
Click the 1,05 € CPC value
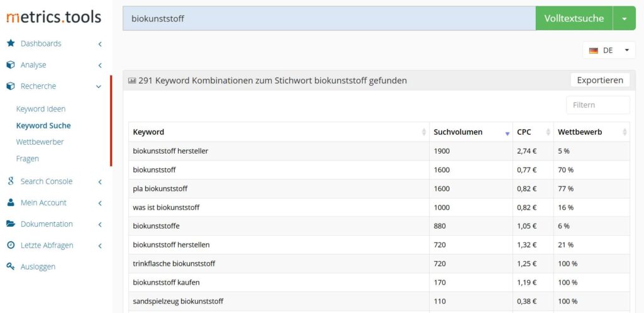click(526, 226)
